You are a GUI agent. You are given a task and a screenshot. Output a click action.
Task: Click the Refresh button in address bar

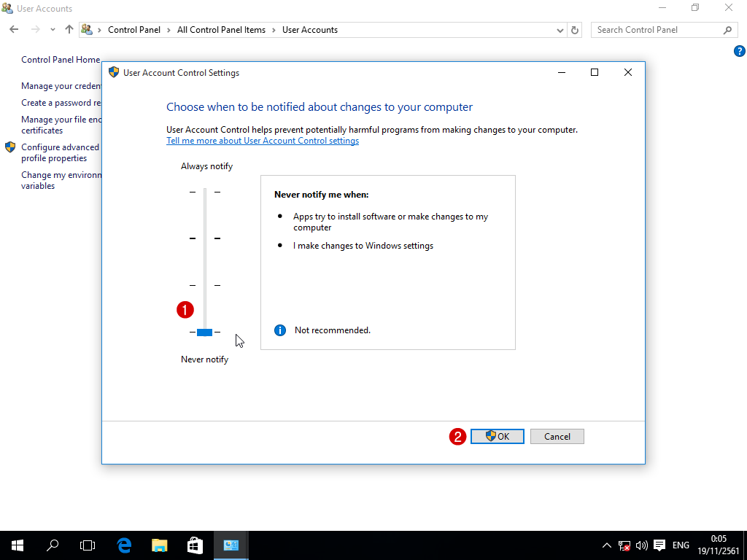[x=575, y=30]
